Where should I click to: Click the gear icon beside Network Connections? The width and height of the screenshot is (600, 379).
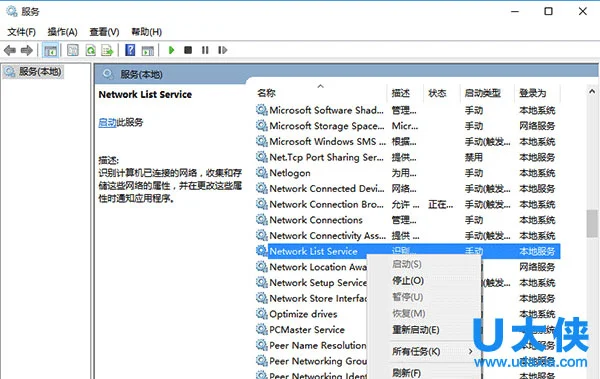(x=262, y=220)
